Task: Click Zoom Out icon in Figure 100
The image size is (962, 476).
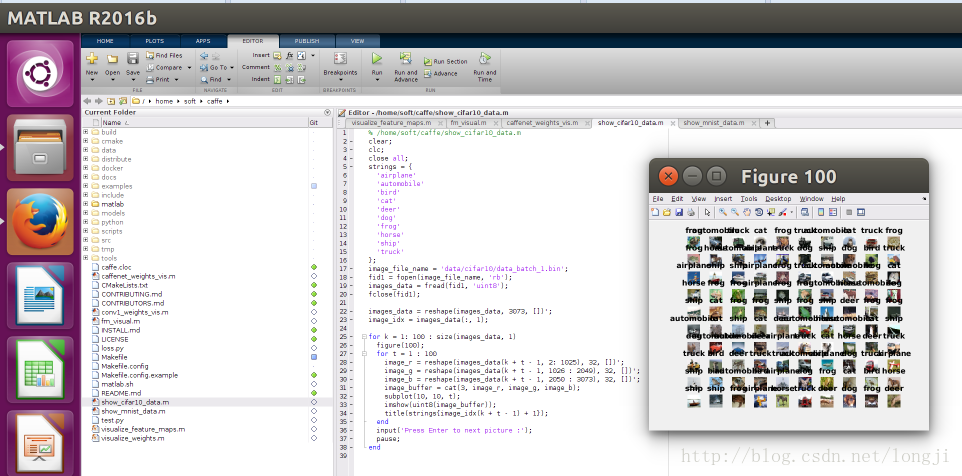Action: coord(734,212)
